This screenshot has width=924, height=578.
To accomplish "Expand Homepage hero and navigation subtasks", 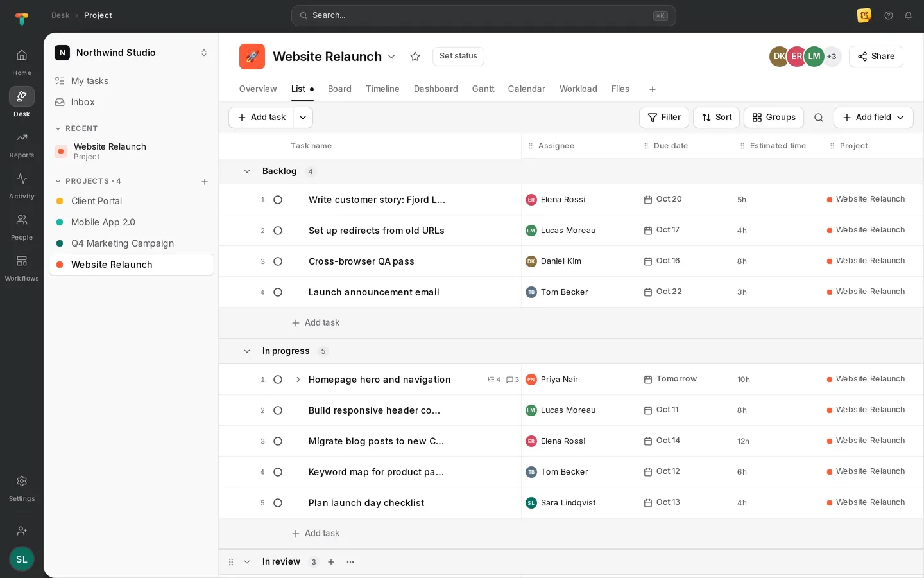I will [x=298, y=380].
